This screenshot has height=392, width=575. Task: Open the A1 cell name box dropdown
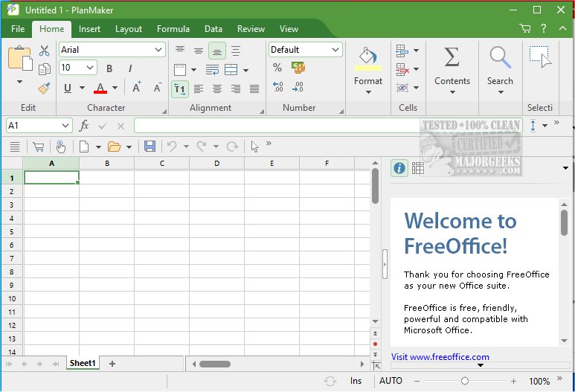[x=65, y=126]
